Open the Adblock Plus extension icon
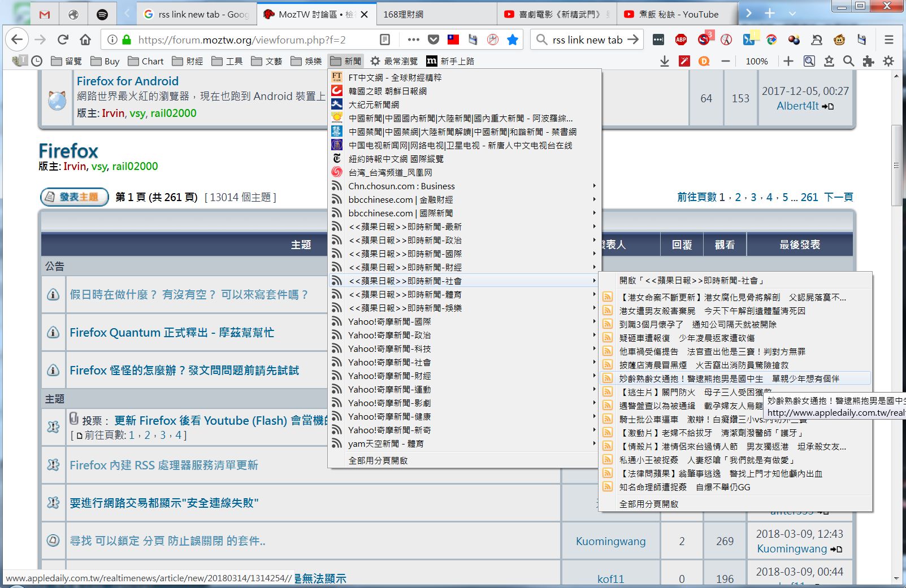The image size is (906, 588). click(681, 40)
